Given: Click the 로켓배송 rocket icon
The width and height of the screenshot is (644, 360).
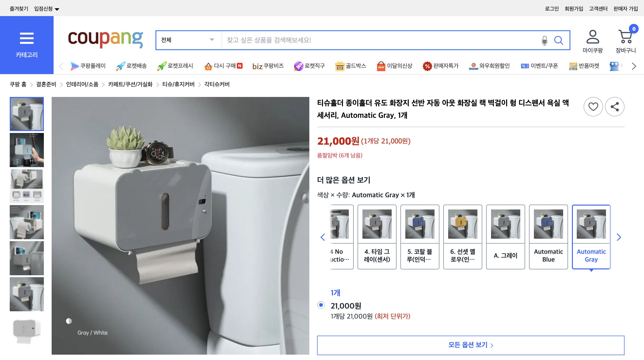Looking at the screenshot, I should click(121, 66).
